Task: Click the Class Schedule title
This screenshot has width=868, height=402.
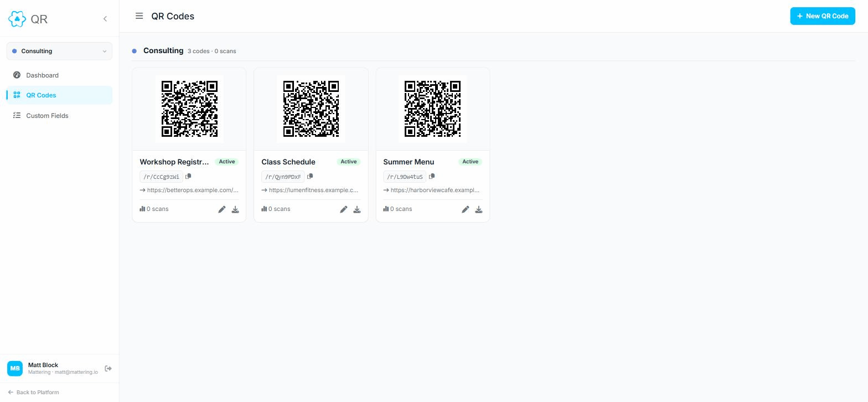Action: [x=288, y=162]
